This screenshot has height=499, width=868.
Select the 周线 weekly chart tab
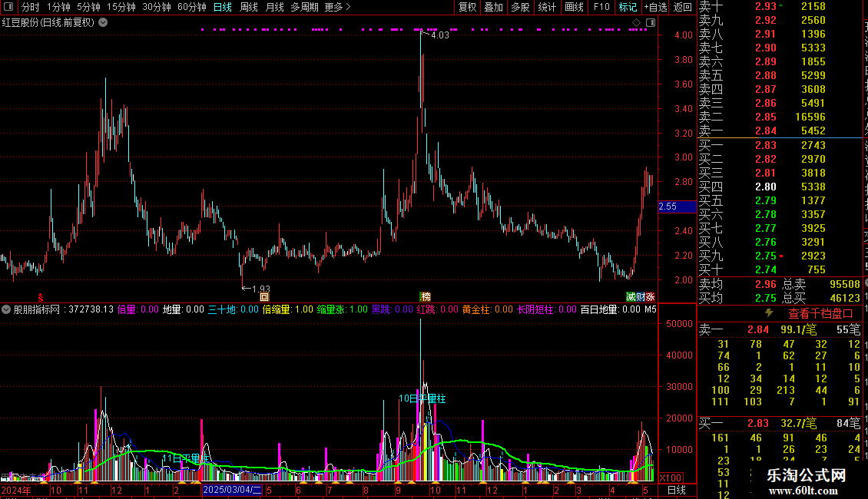coord(249,7)
